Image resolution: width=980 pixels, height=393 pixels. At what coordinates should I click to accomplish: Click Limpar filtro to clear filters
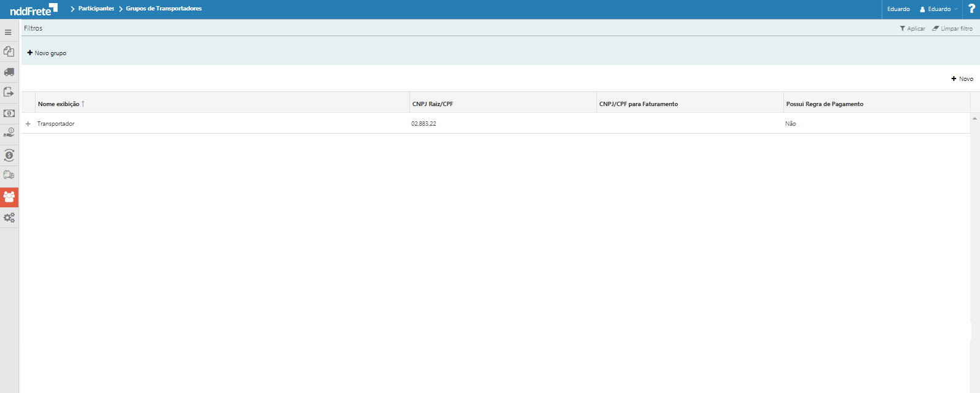(x=952, y=29)
